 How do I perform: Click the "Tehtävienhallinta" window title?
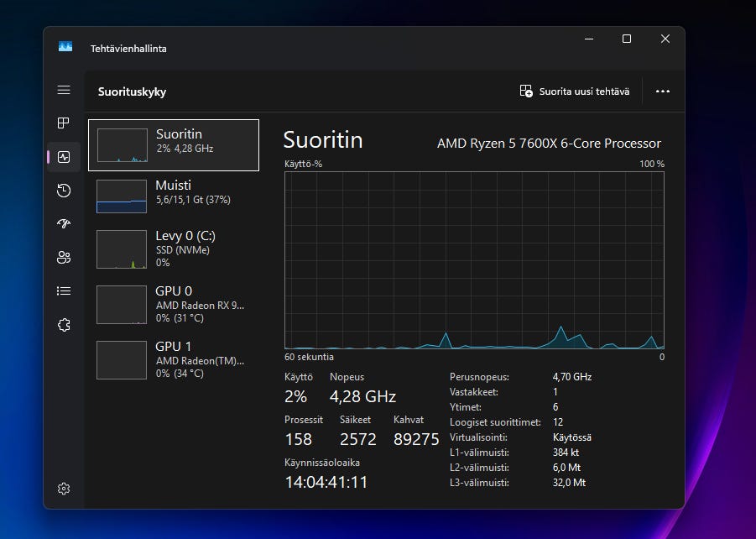pyautogui.click(x=128, y=49)
